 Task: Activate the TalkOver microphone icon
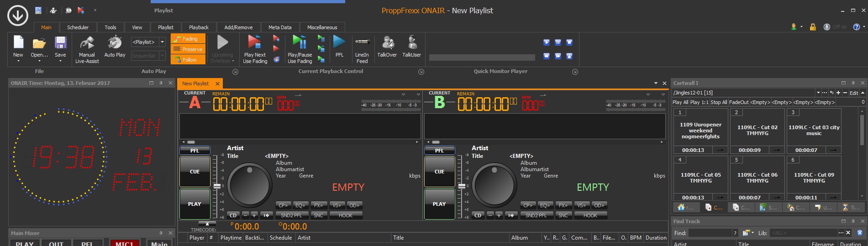(387, 43)
